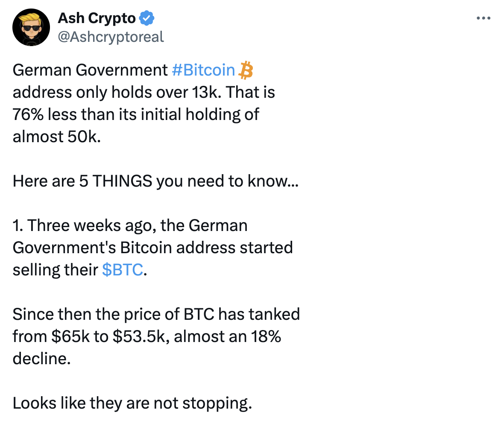Expand tweet actions with the three-dot control
This screenshot has width=504, height=421.
(x=483, y=18)
